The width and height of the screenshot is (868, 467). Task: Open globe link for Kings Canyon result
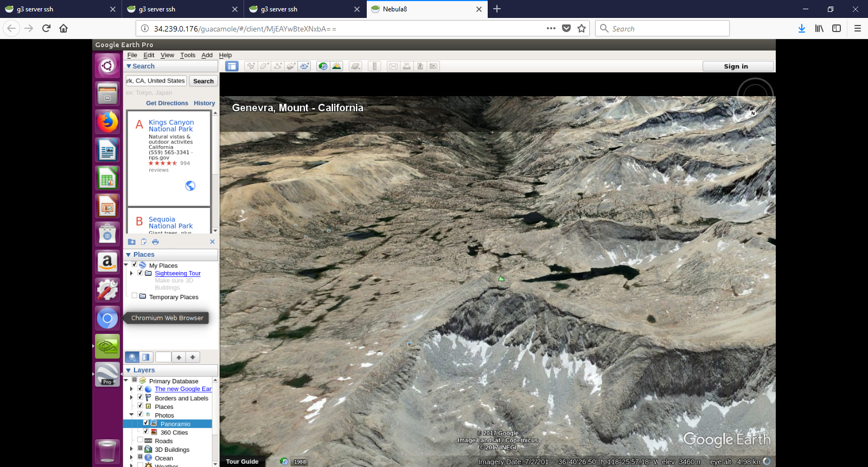tap(190, 186)
